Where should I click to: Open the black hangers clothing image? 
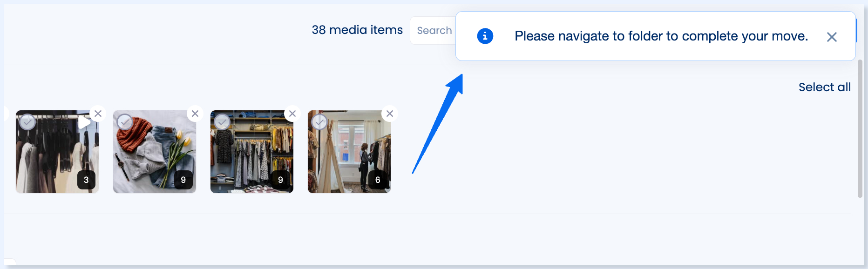57,152
